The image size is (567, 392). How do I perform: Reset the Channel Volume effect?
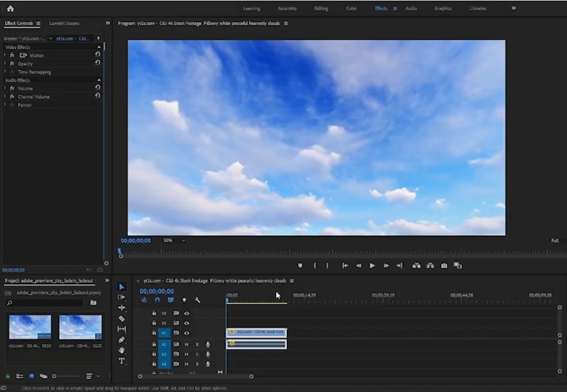tap(98, 96)
